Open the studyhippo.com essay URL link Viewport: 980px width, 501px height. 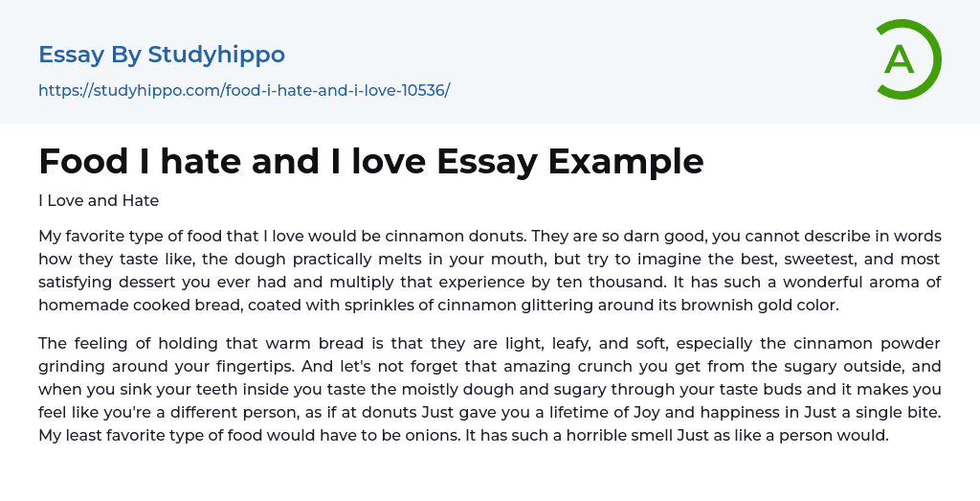244,90
